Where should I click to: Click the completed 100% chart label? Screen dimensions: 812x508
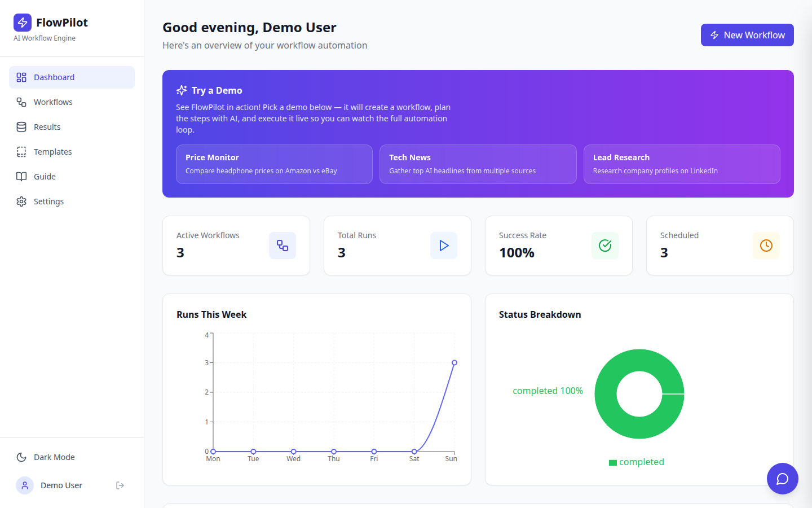(x=548, y=391)
